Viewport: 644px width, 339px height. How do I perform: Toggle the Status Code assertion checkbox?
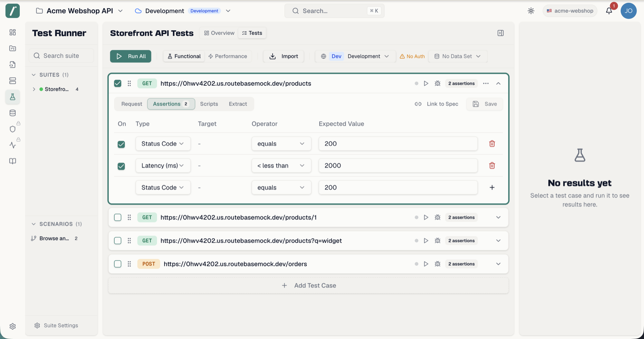121,144
